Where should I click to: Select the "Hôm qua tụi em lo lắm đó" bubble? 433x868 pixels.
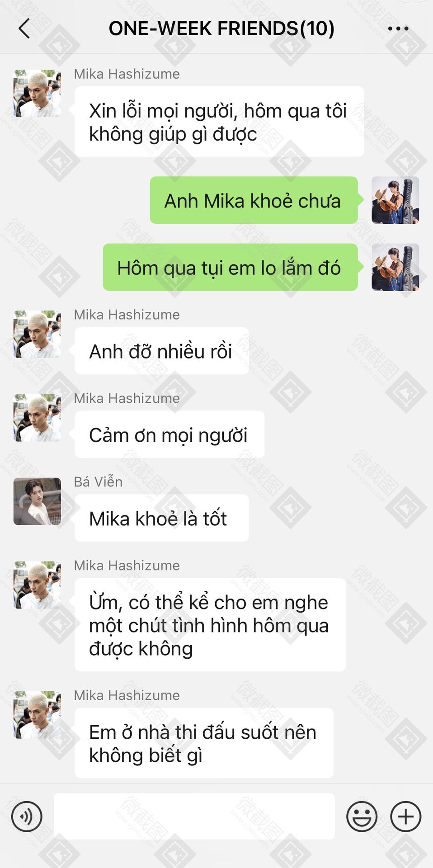[x=230, y=267]
